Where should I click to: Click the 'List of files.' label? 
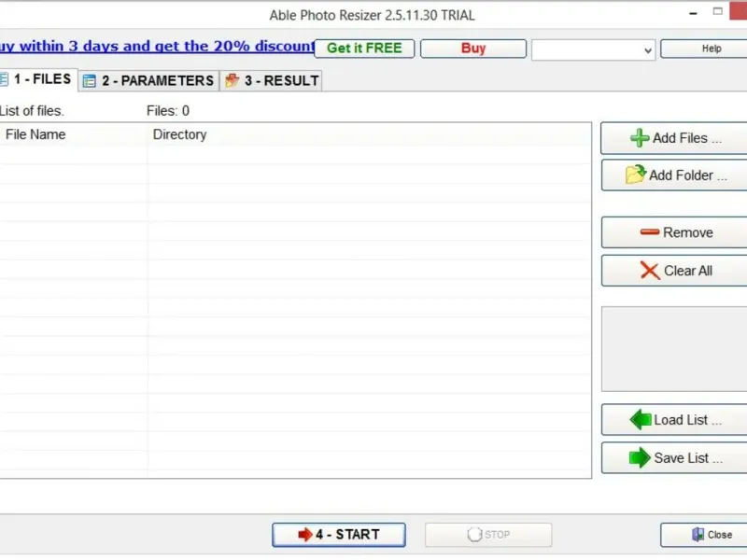coord(32,111)
